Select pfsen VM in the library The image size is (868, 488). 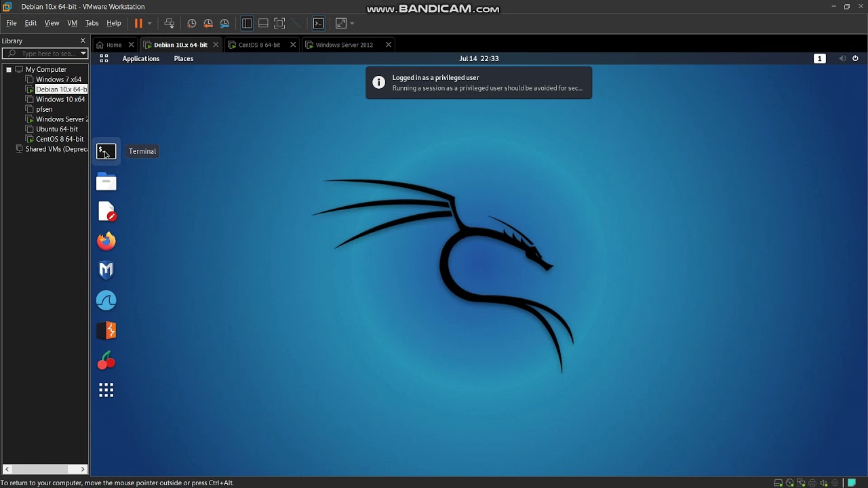(x=44, y=109)
